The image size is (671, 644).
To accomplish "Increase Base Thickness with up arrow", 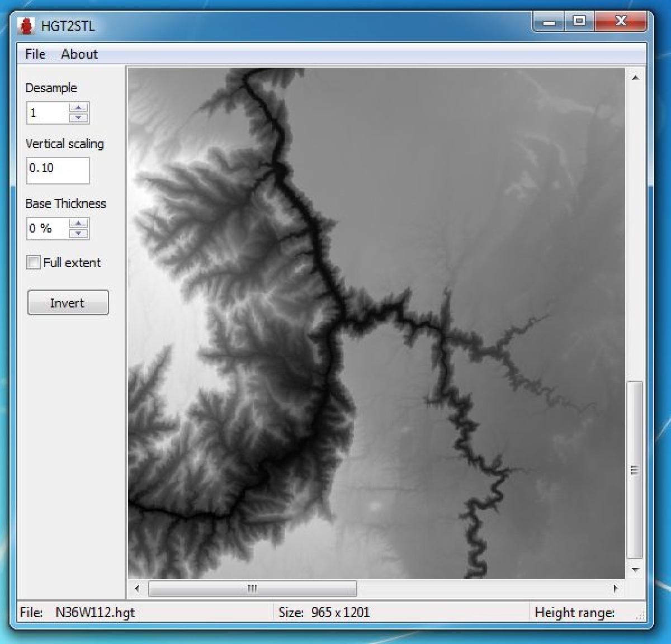I will click(x=78, y=224).
